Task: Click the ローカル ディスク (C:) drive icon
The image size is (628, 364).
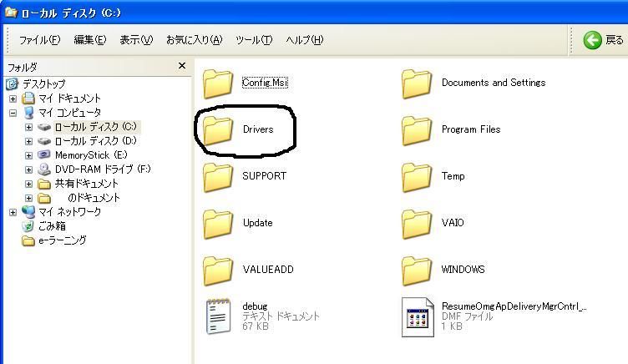Action: click(x=44, y=127)
